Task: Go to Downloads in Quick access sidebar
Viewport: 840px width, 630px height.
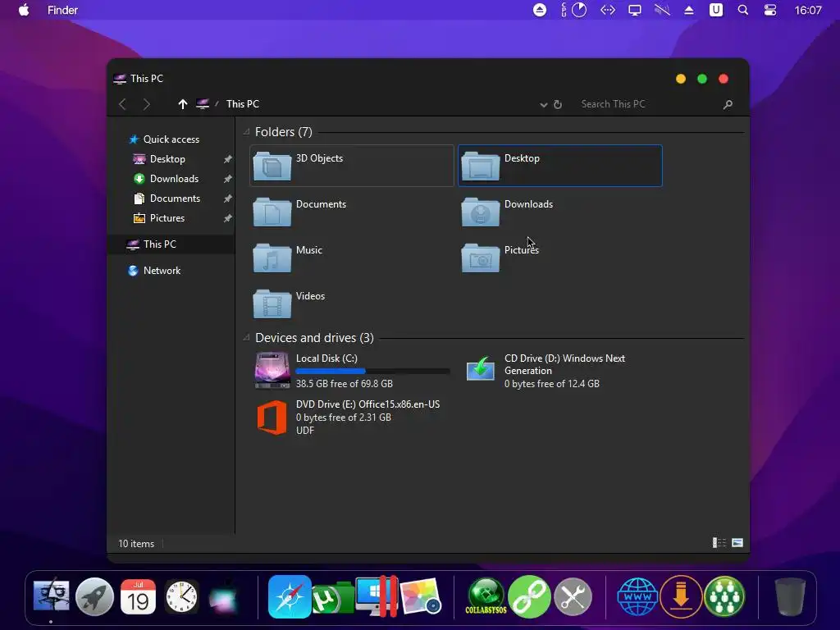Action: (166, 179)
